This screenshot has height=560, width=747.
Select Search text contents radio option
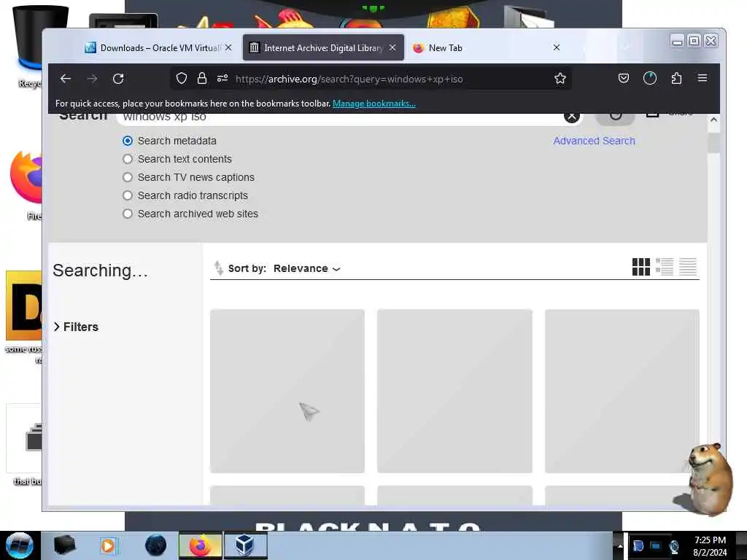128,159
